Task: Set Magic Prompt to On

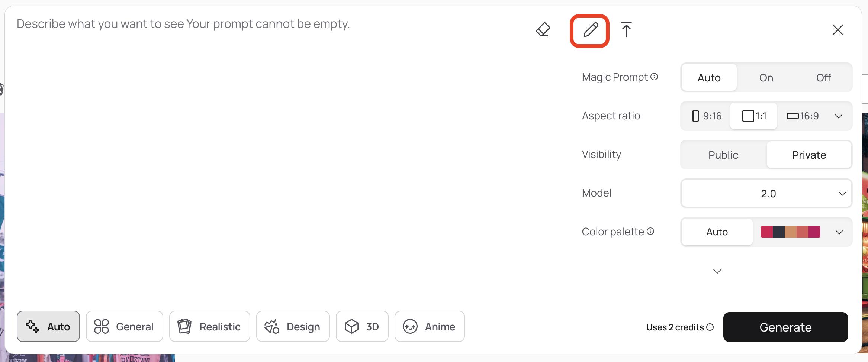Action: click(766, 78)
